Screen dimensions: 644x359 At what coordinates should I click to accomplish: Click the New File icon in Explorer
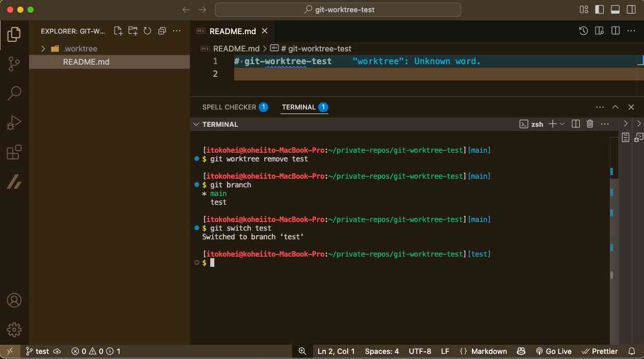[x=118, y=31]
